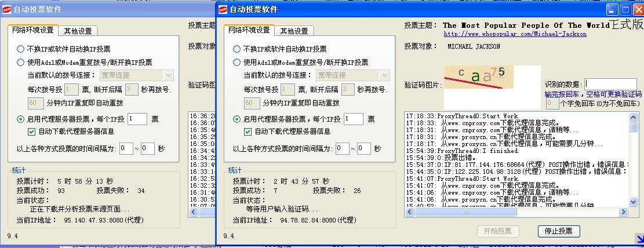Click the interval minimum field in the right window
This screenshot has width=644, height=248.
point(343,149)
